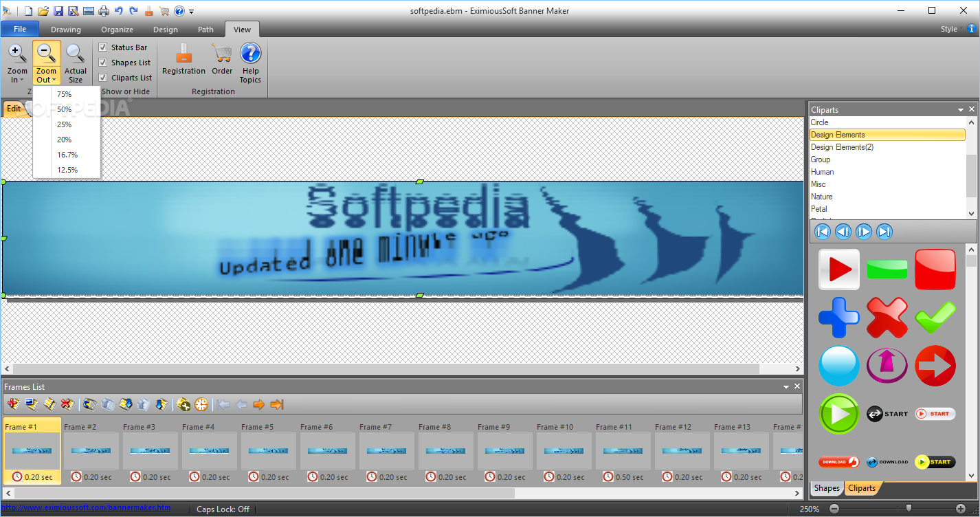Go to previous clipart page

pos(843,232)
